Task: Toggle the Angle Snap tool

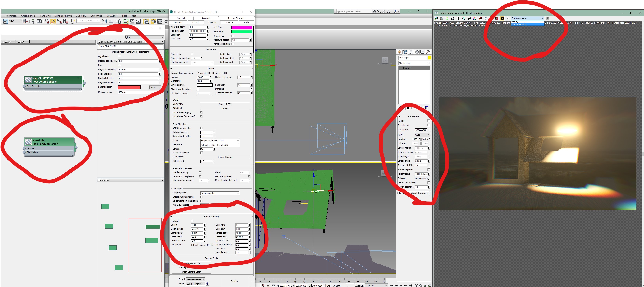Action: tap(53, 22)
